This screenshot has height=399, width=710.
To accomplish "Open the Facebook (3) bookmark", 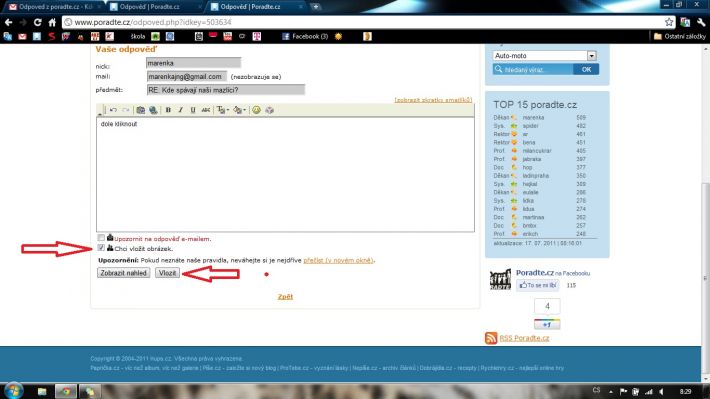I will [x=305, y=37].
